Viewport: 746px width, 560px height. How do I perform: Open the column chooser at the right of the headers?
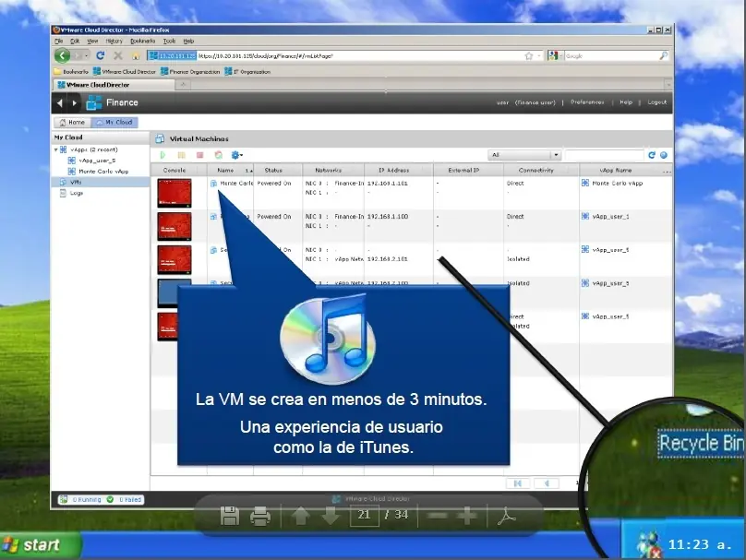click(x=667, y=170)
